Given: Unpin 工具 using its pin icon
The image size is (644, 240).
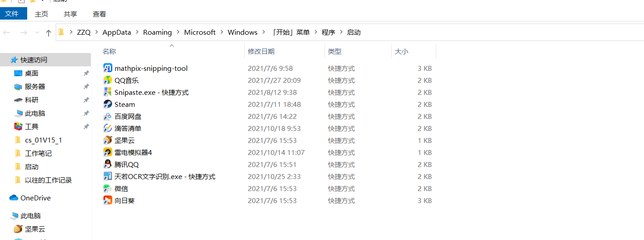Looking at the screenshot, I should [86, 126].
